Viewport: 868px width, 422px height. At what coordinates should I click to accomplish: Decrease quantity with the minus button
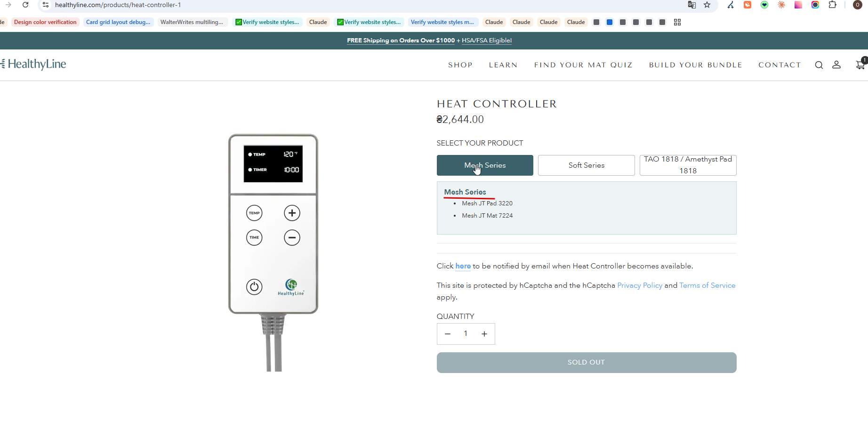pyautogui.click(x=448, y=334)
